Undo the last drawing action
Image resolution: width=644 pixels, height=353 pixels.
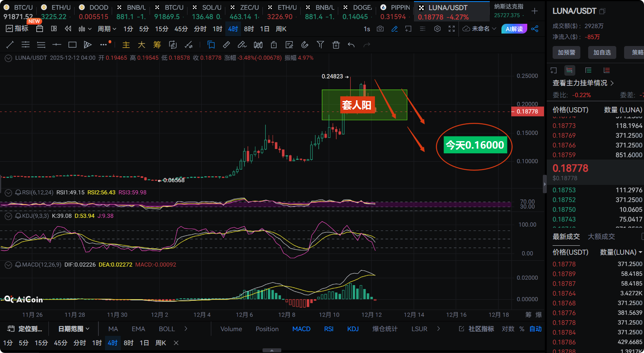[351, 45]
